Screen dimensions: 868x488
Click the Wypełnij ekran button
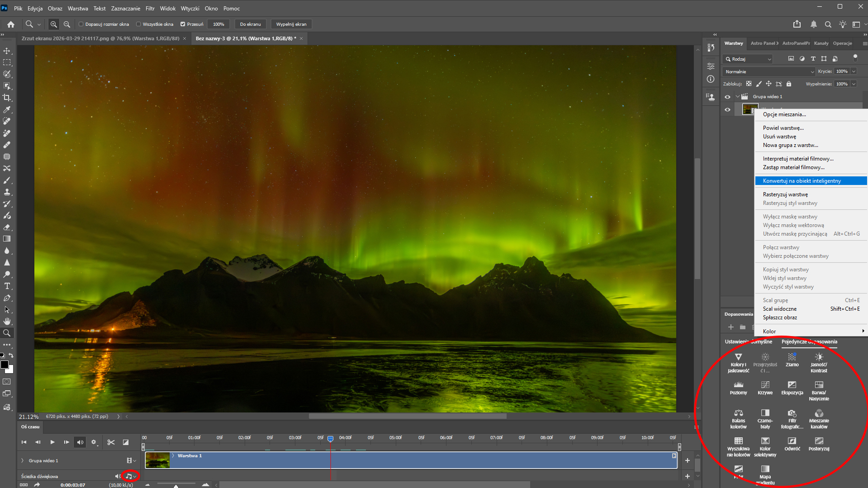click(291, 24)
